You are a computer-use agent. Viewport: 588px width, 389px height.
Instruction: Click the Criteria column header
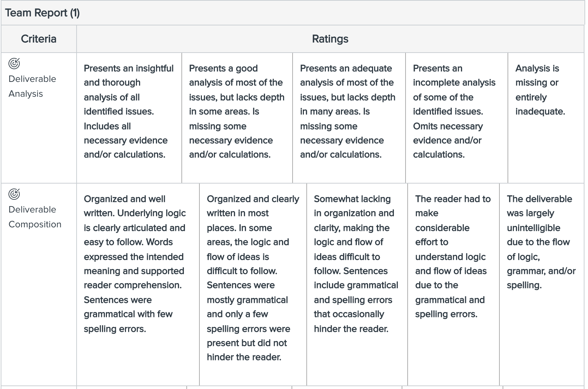(38, 39)
